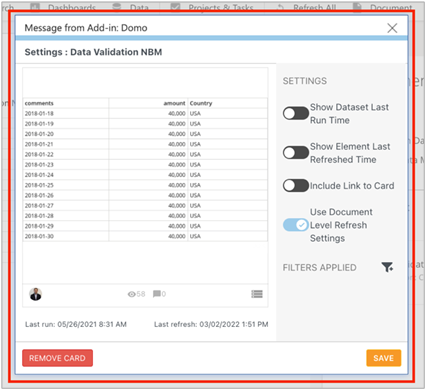Click the Last refresh timestamp text
426x389 pixels.
pos(211,324)
